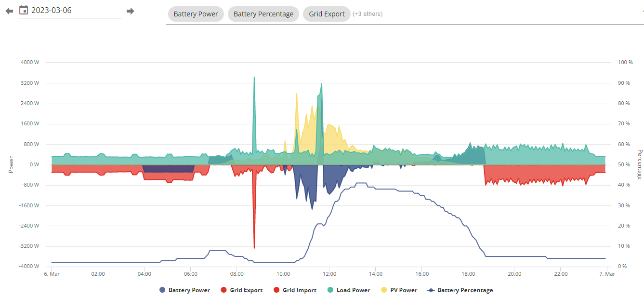This screenshot has width=644, height=297.
Task: Toggle Grid Export series in legend
Action: pos(241,290)
